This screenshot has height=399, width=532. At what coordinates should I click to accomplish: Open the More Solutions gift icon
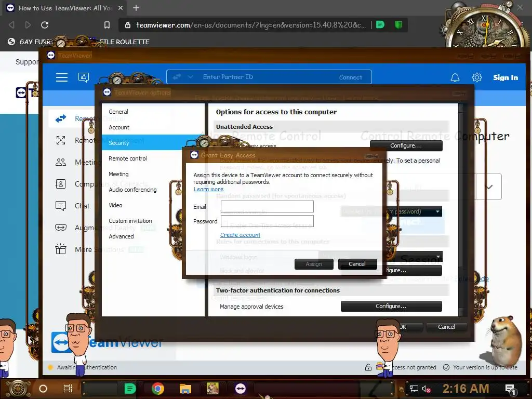click(61, 249)
